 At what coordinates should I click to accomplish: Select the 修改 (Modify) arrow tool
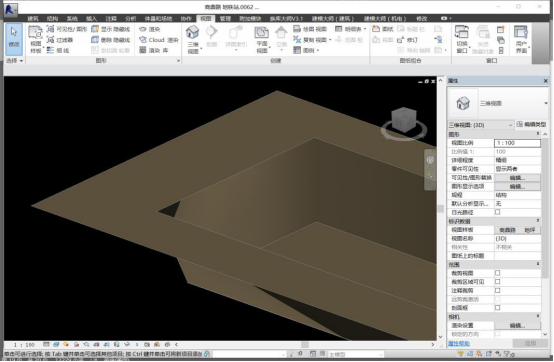(x=14, y=39)
